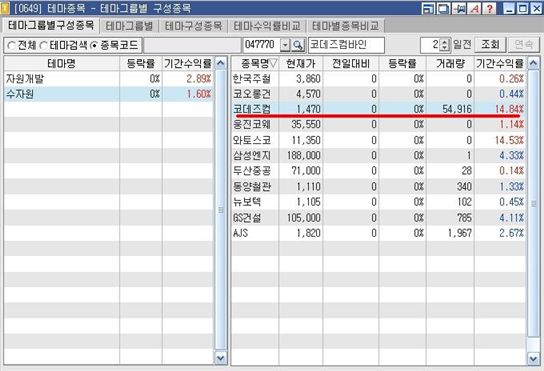The image size is (544, 371).
Task: Open the stock code dropdown arrow
Action: point(285,45)
